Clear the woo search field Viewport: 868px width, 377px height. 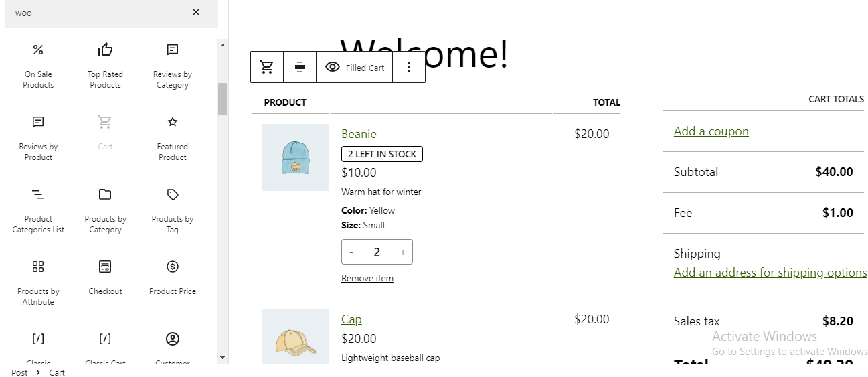point(196,12)
